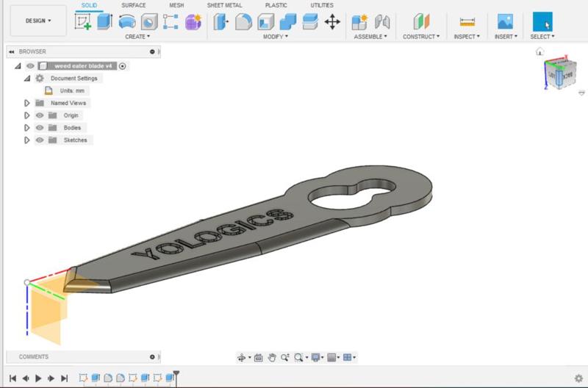This screenshot has width=588, height=388.
Task: Hide the Origin folder
Action: 40,115
